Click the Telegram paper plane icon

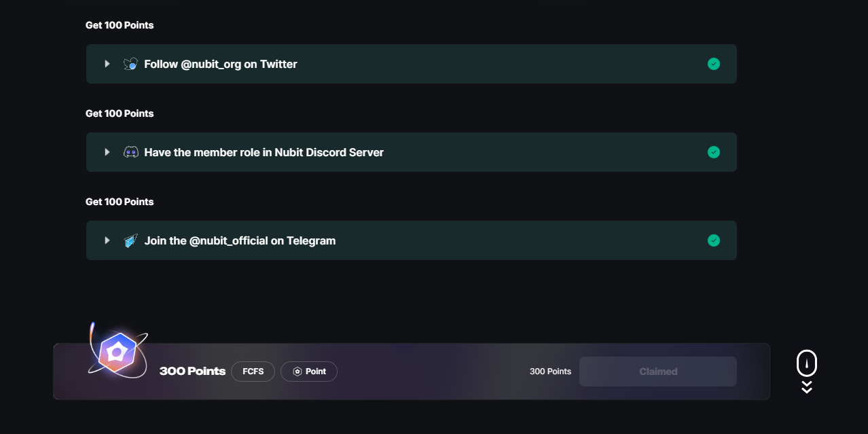[x=130, y=240]
